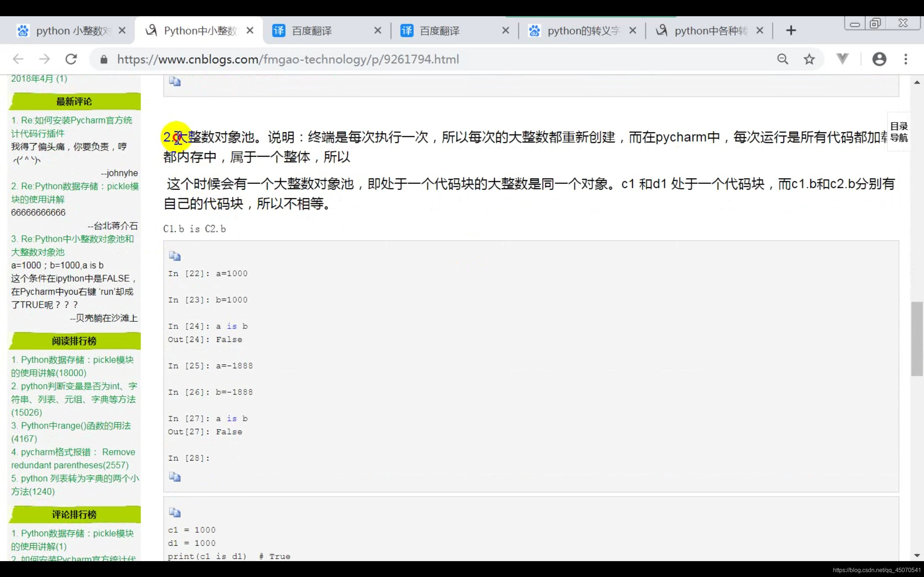The width and height of the screenshot is (924, 577).
Task: Close the python 小整数 tab
Action: point(122,31)
